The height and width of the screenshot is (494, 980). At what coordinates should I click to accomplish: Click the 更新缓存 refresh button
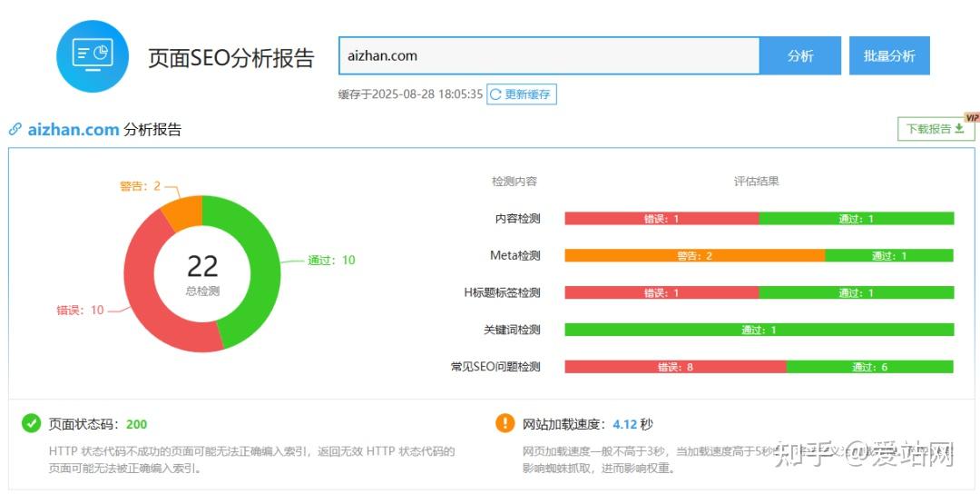(x=521, y=94)
